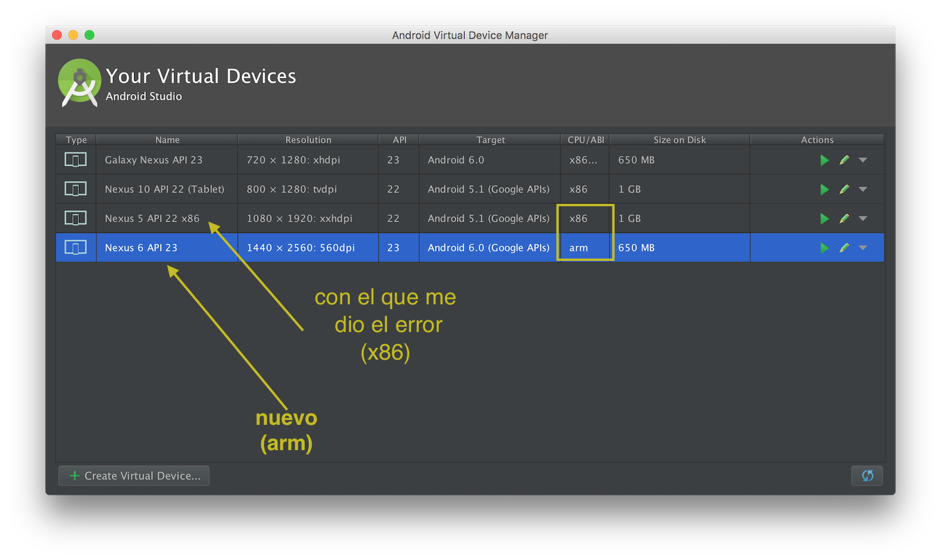Click the Galaxy Nexus device type icon

[75, 160]
